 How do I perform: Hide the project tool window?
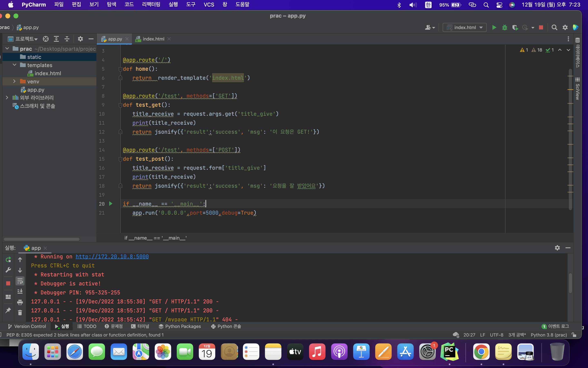pos(91,39)
